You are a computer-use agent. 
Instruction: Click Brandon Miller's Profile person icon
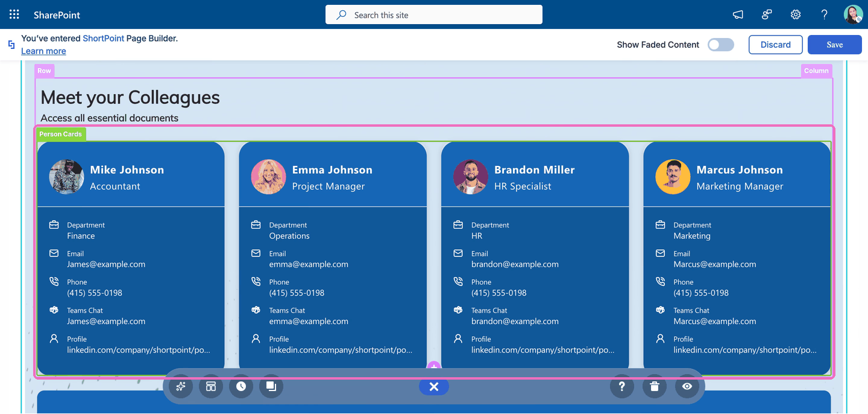pos(458,339)
